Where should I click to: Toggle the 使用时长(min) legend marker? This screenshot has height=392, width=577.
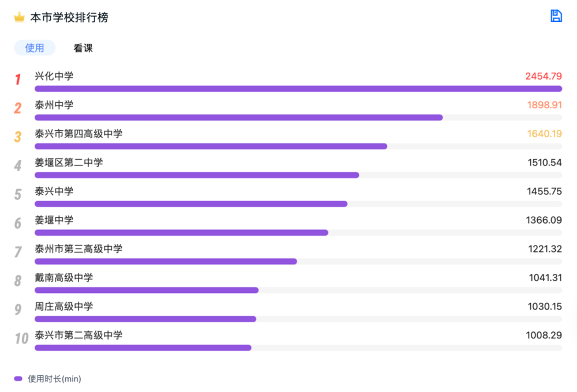tap(18, 378)
